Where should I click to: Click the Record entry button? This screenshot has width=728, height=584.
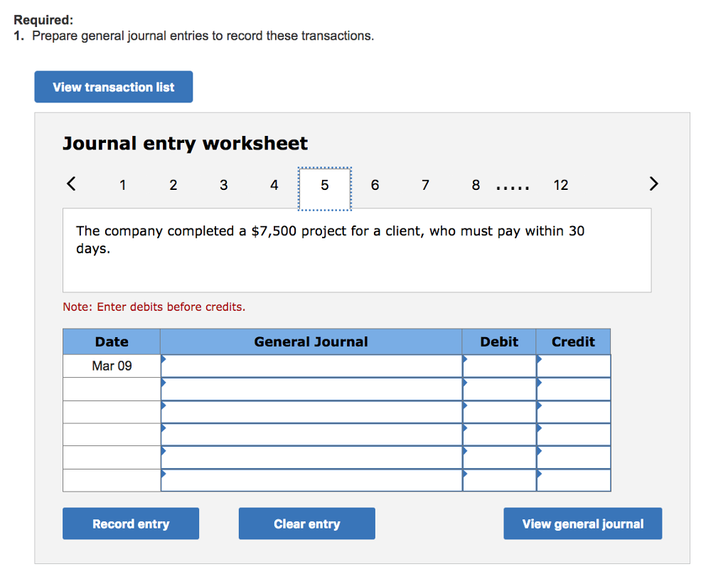tap(131, 524)
